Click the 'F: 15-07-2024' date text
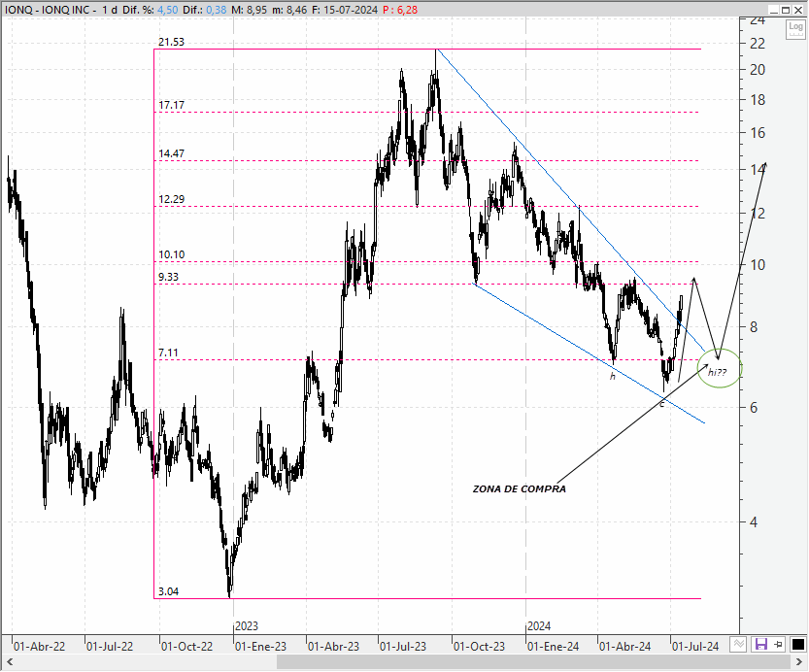The width and height of the screenshot is (809, 672). (345, 10)
